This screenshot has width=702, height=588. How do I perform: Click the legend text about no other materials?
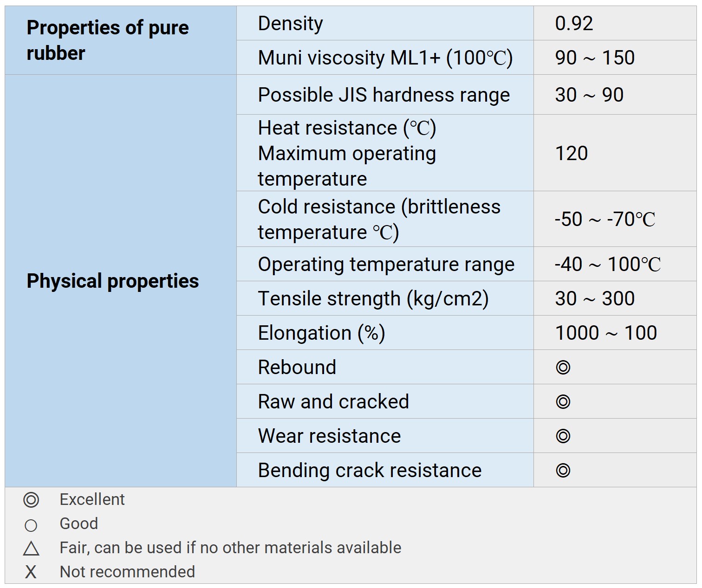point(230,548)
